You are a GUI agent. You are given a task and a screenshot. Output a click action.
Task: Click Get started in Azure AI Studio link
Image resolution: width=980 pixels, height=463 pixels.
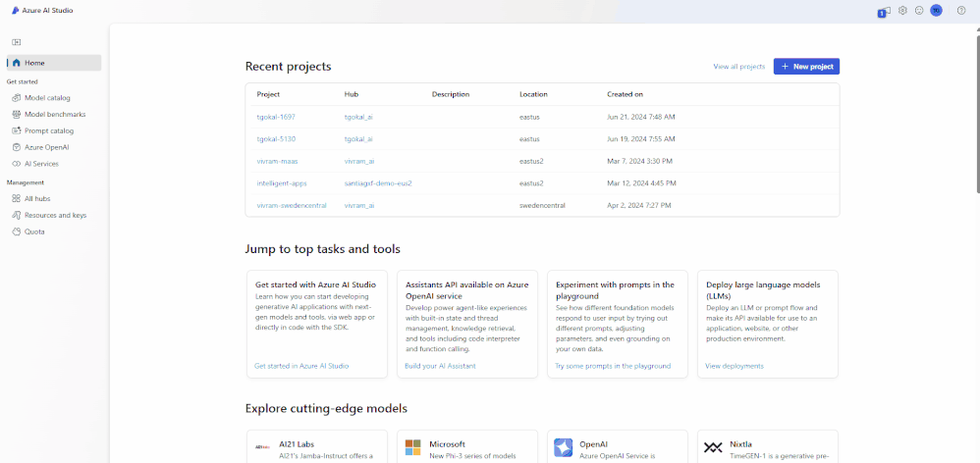(301, 366)
